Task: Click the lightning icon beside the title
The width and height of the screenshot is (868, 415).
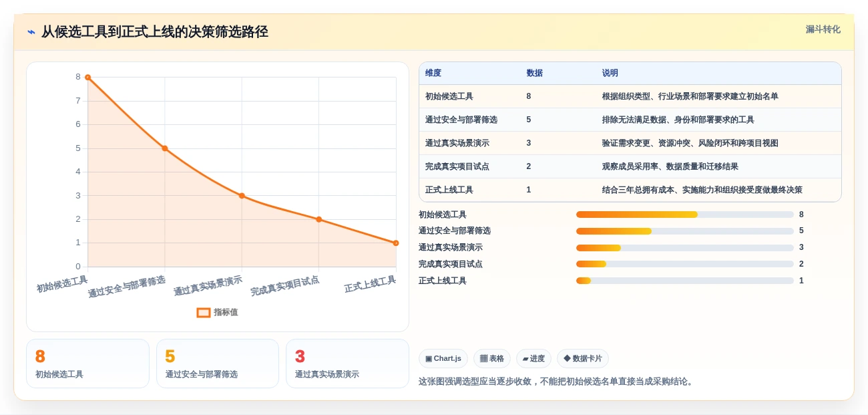Action: [31, 32]
